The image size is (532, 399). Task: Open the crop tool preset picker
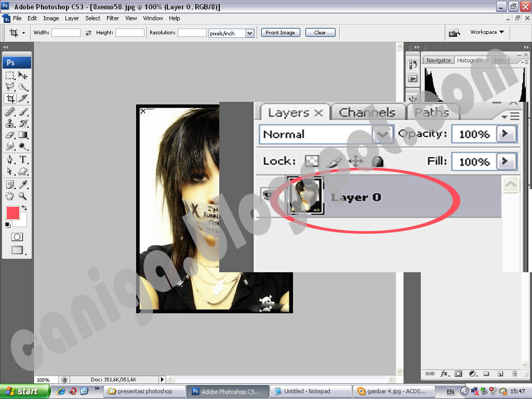[x=23, y=33]
